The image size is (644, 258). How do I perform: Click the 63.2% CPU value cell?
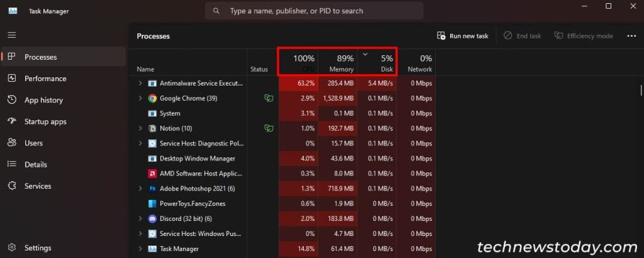(298, 84)
